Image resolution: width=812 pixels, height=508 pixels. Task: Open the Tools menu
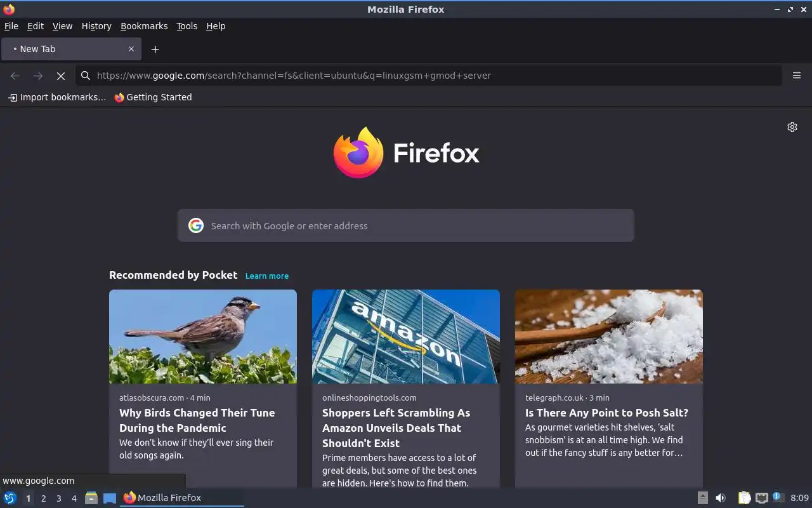tap(187, 26)
